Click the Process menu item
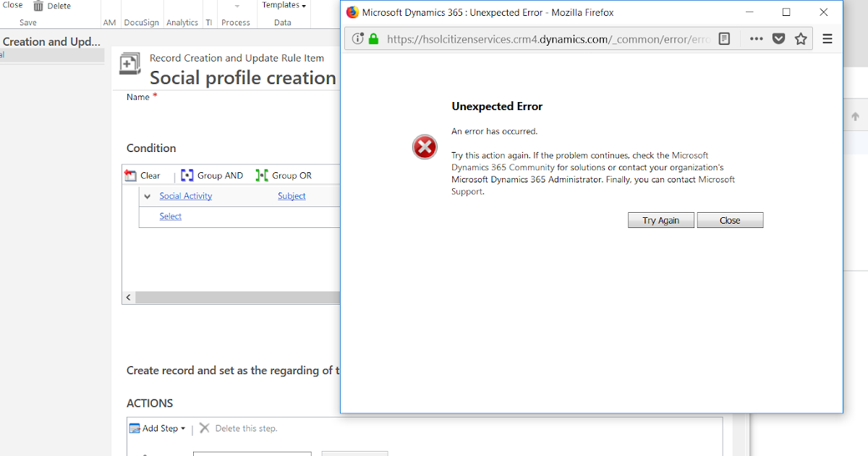 tap(236, 22)
